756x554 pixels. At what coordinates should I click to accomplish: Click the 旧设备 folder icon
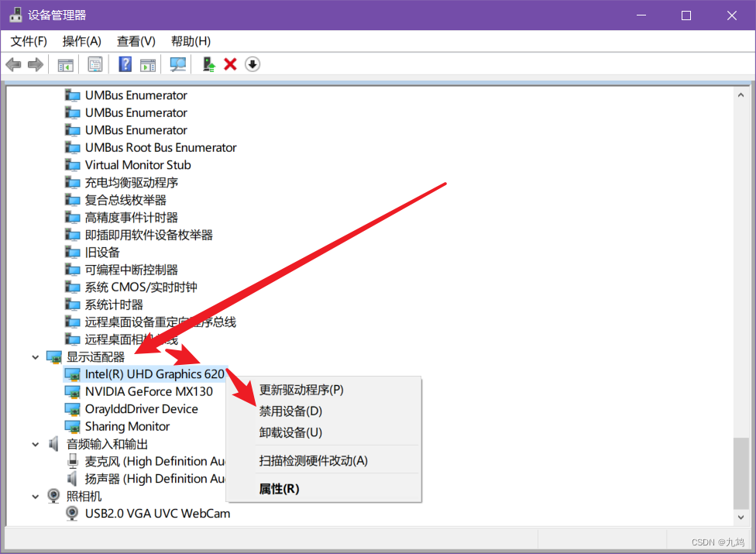(72, 252)
